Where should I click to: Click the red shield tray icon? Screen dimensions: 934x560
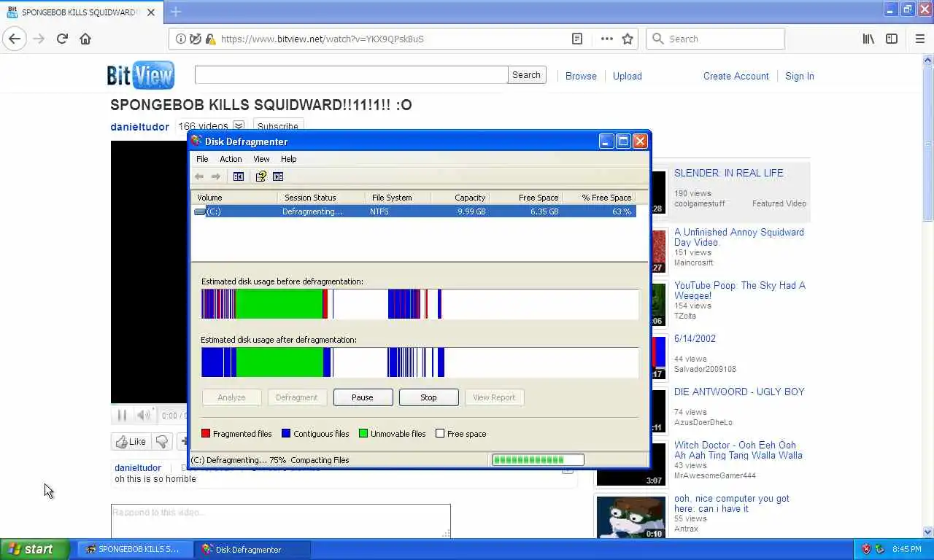pos(866,549)
